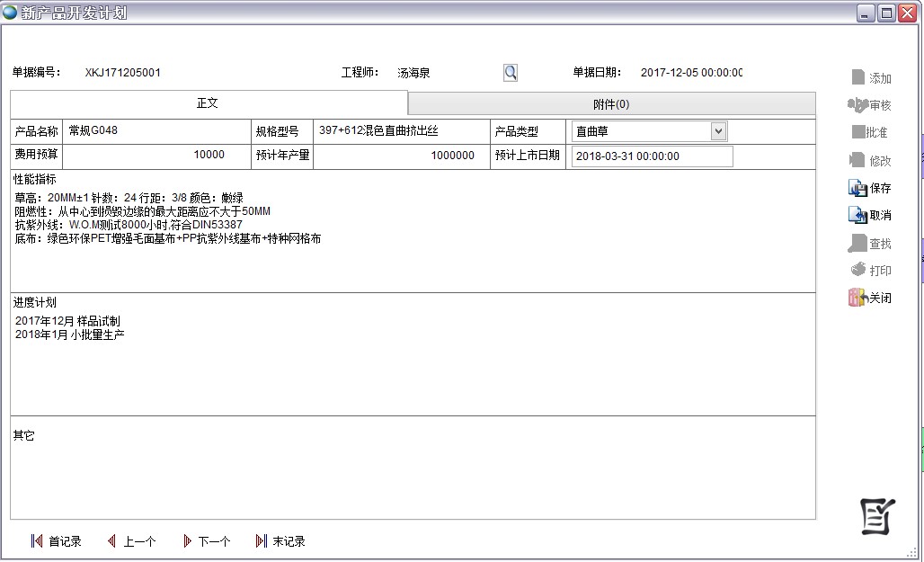
Task: Click the 审核 (Review) icon button
Action: coord(858,105)
